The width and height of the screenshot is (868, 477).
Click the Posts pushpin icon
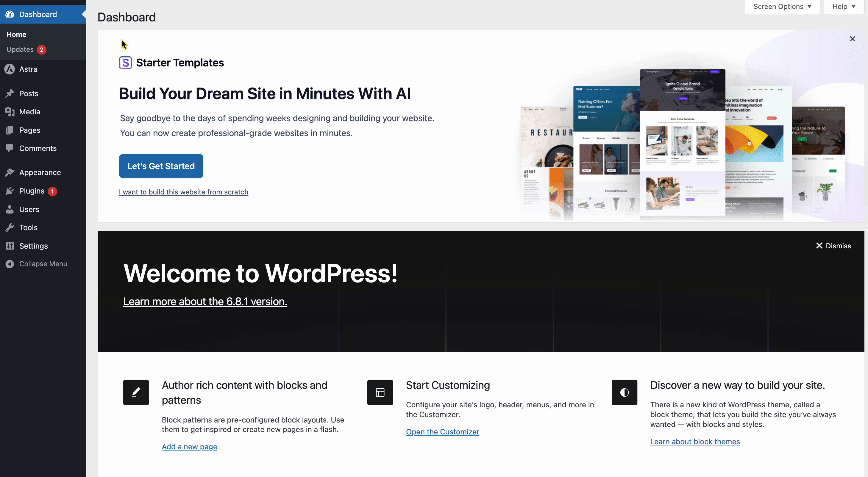10,93
